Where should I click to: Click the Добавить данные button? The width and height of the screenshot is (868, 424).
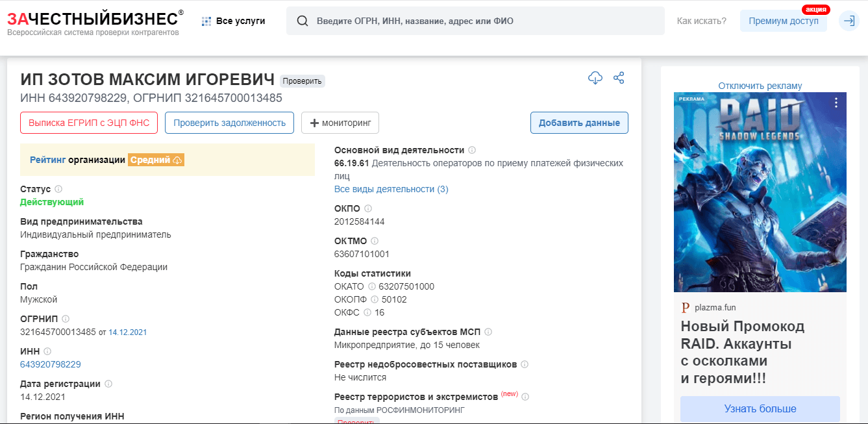(x=579, y=123)
